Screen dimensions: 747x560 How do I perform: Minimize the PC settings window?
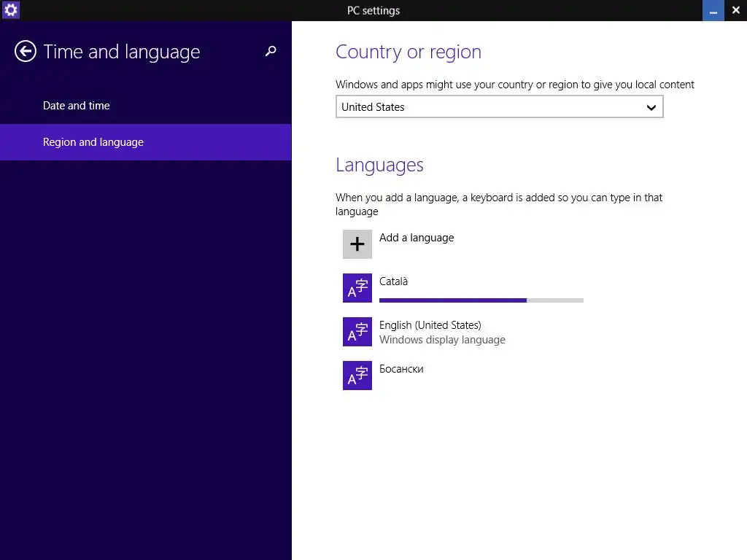(713, 10)
